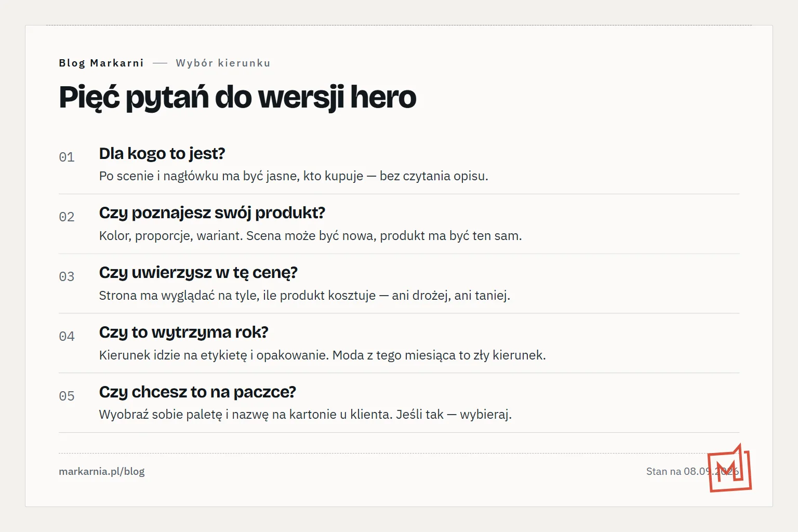798x532 pixels.
Task: Click the description starting 'Kolor, proporcje, wariant'
Action: [310, 236]
